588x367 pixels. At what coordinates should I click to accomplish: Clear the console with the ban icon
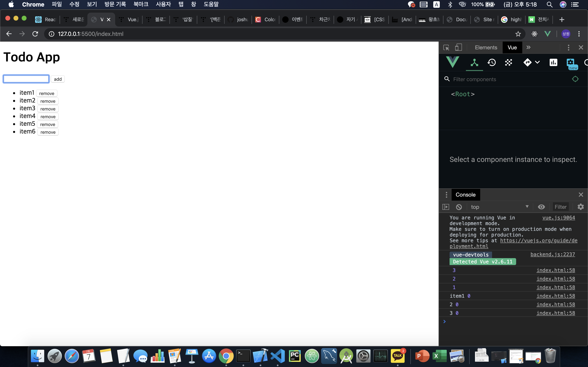tap(459, 207)
